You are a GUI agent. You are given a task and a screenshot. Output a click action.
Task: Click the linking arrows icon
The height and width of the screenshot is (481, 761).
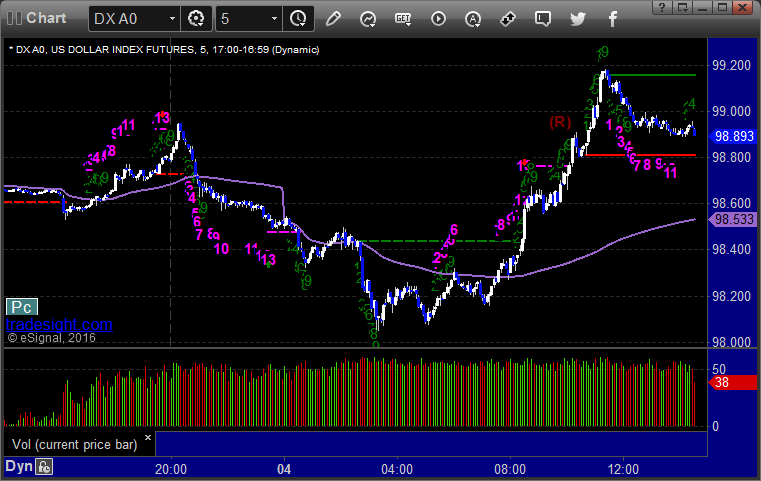(508, 19)
